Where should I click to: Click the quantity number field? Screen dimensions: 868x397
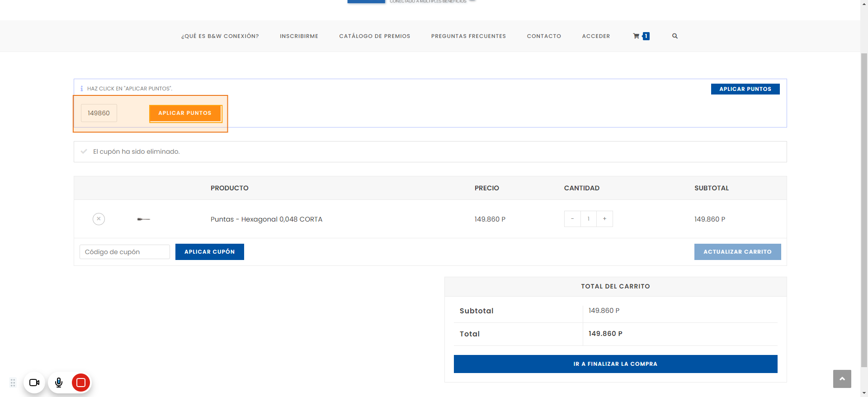(589, 219)
